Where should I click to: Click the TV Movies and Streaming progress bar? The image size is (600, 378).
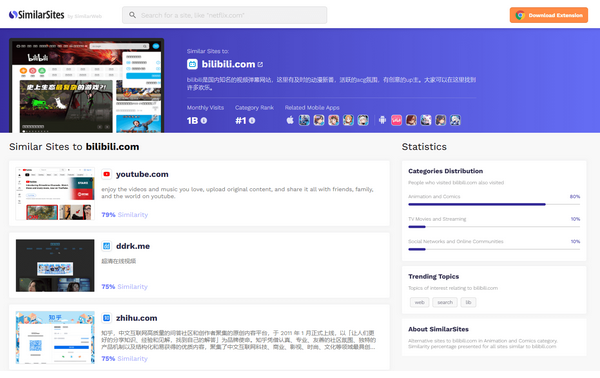click(x=494, y=227)
